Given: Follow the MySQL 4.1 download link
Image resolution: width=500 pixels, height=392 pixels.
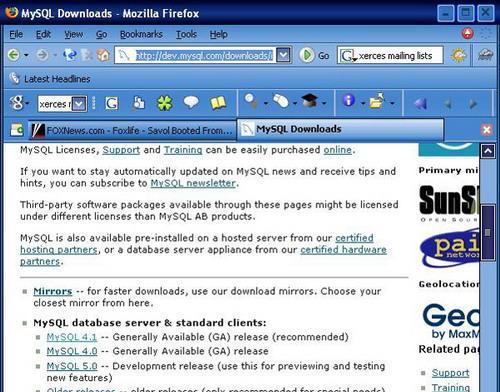Looking at the screenshot, I should [72, 337].
